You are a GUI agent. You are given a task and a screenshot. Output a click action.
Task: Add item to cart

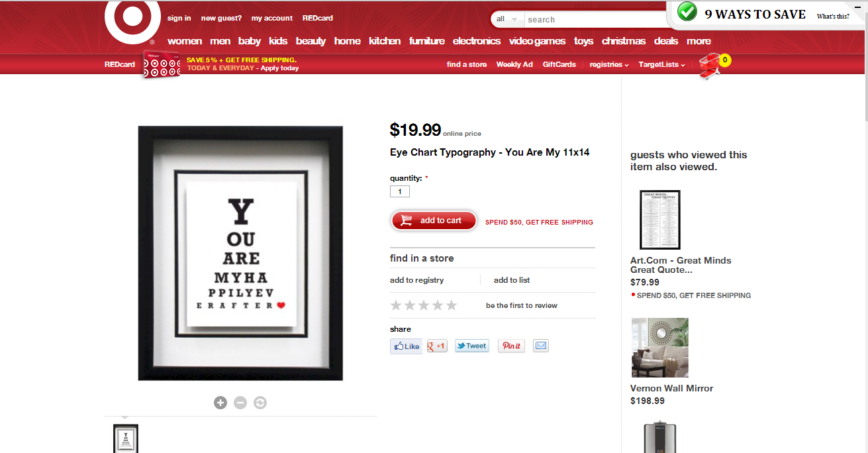pyautogui.click(x=434, y=221)
